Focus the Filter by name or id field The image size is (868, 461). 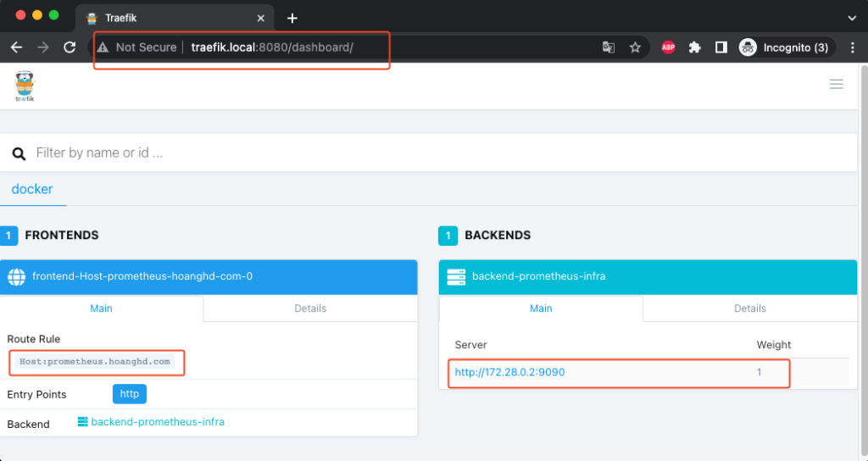(x=428, y=153)
